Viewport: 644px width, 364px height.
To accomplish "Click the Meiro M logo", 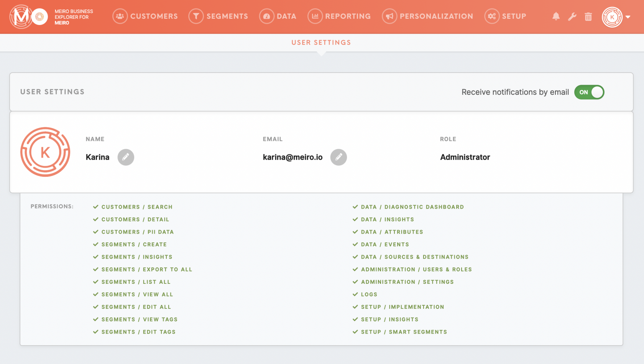I will coord(29,17).
